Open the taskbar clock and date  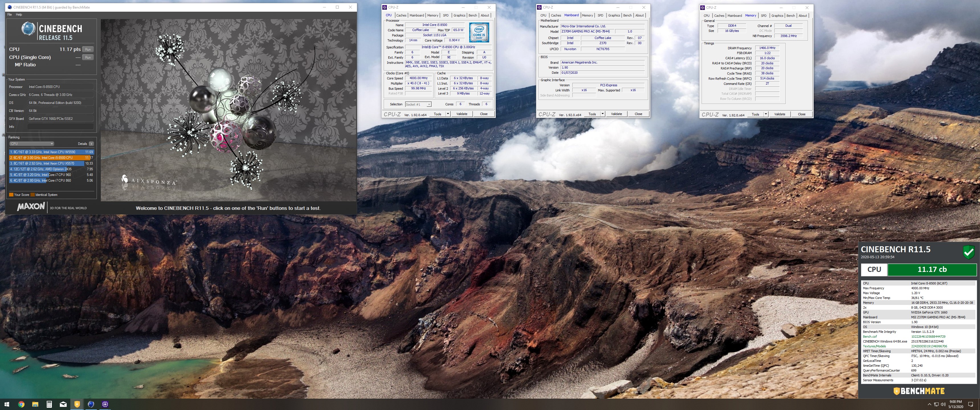[x=956, y=404]
